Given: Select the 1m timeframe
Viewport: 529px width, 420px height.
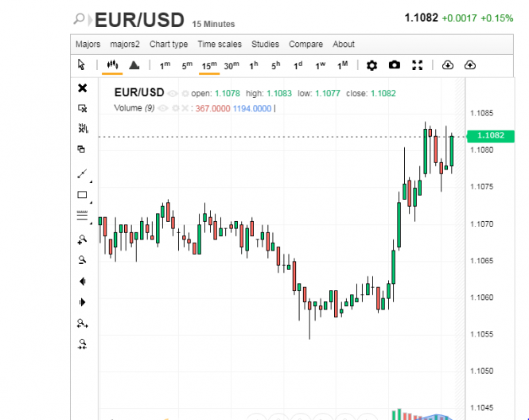Looking at the screenshot, I should (x=165, y=65).
